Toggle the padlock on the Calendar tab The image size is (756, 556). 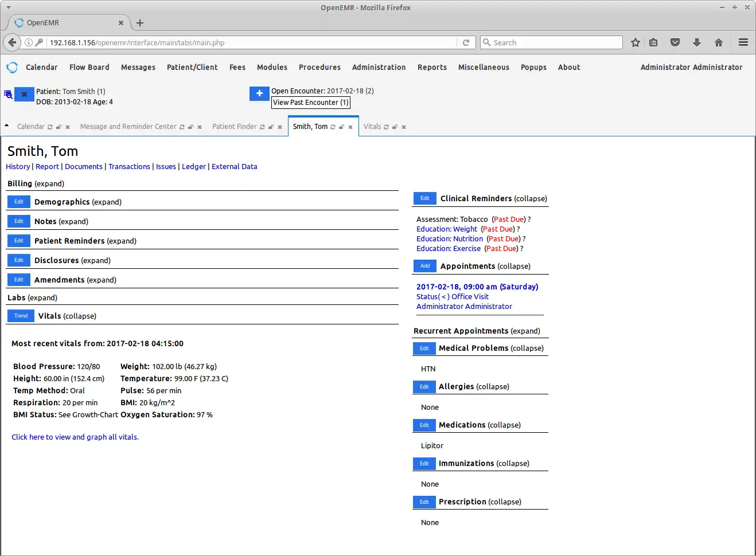[59, 127]
